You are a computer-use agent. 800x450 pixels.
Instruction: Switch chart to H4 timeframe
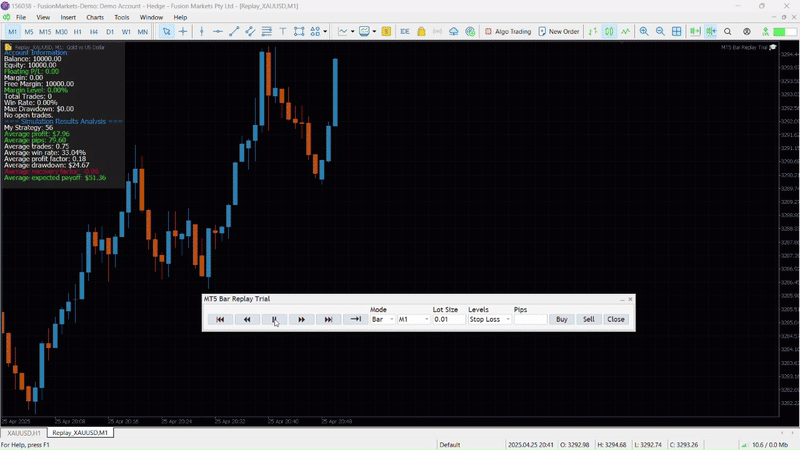coord(94,32)
